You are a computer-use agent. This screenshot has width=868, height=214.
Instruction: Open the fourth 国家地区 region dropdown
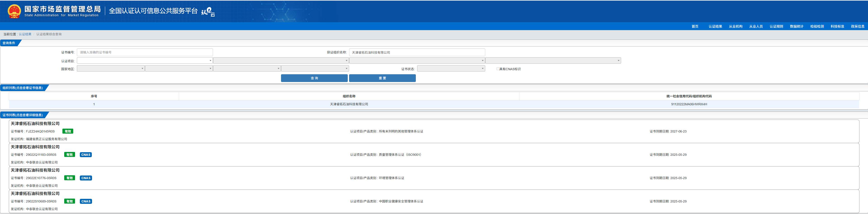(x=315, y=69)
